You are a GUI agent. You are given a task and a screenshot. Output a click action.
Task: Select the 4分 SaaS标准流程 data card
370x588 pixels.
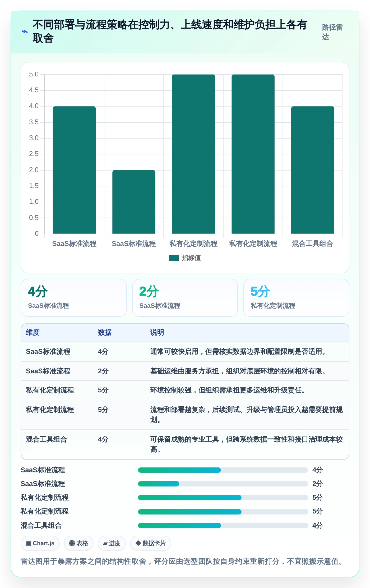tap(74, 298)
